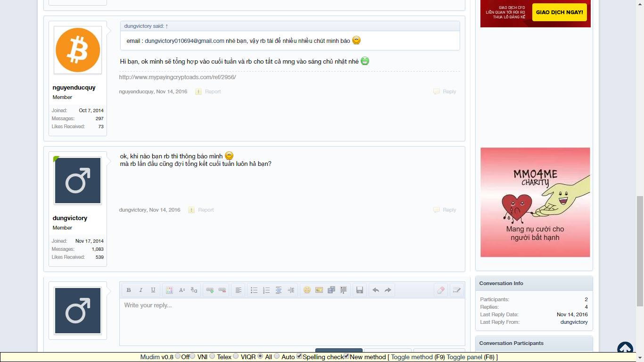The width and height of the screenshot is (644, 362).
Task: Click the remove formatting eraser icon
Action: tap(441, 290)
